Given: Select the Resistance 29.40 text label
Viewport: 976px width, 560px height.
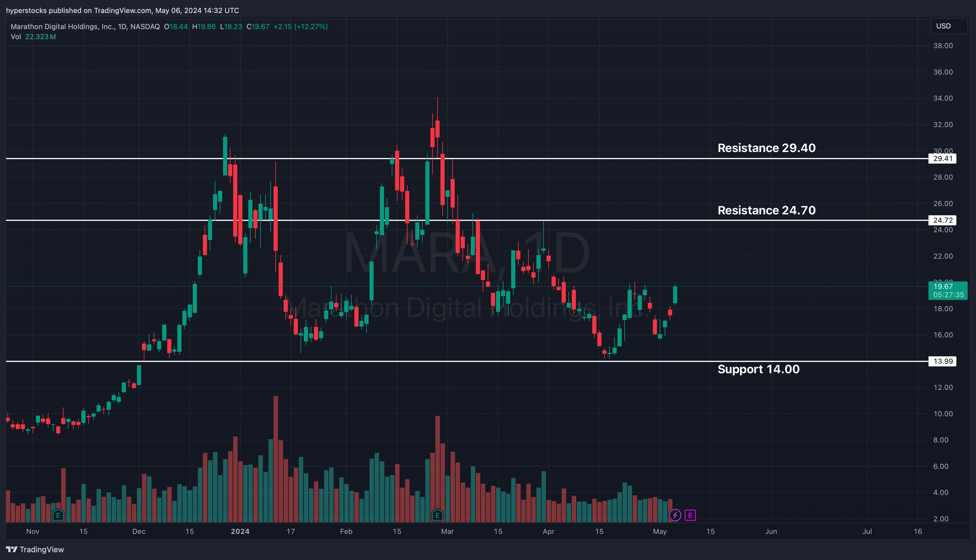Looking at the screenshot, I should tap(766, 148).
